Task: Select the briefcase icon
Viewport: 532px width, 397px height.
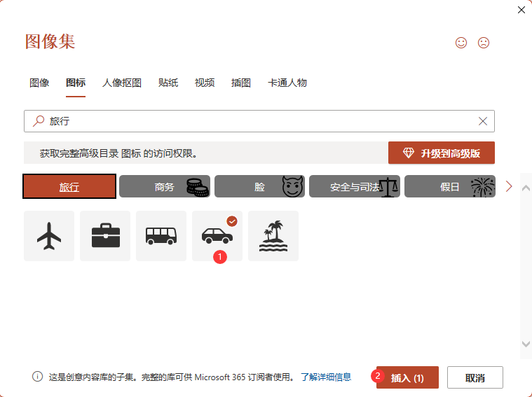Action: coord(105,236)
